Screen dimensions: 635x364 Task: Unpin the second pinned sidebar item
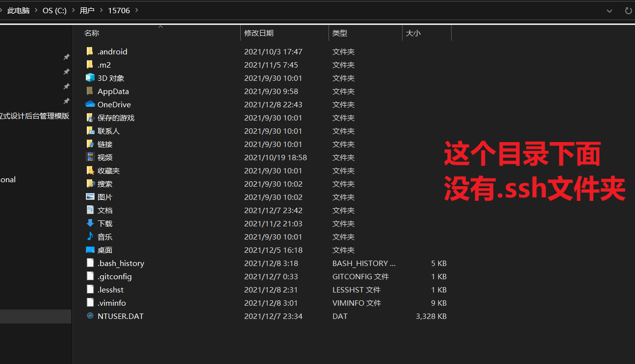pos(67,72)
